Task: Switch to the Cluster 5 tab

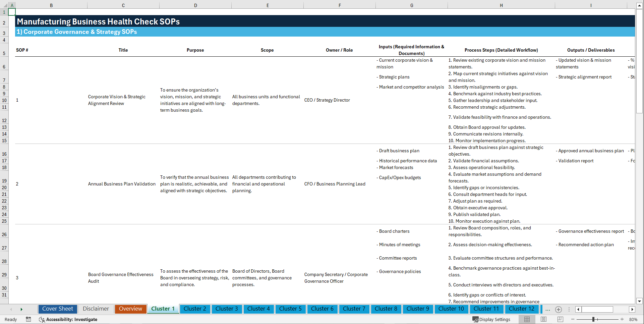Action: 290,309
